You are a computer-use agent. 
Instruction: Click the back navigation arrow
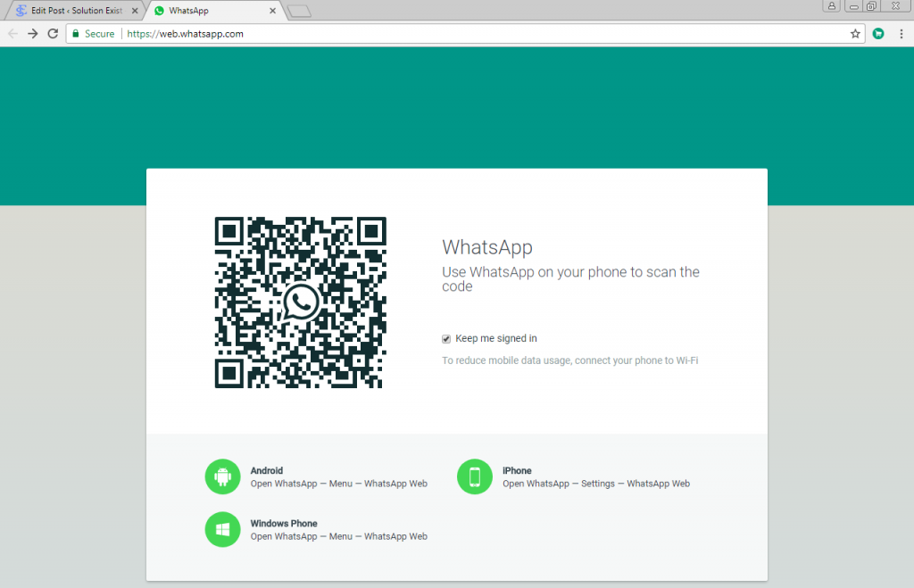pos(12,33)
